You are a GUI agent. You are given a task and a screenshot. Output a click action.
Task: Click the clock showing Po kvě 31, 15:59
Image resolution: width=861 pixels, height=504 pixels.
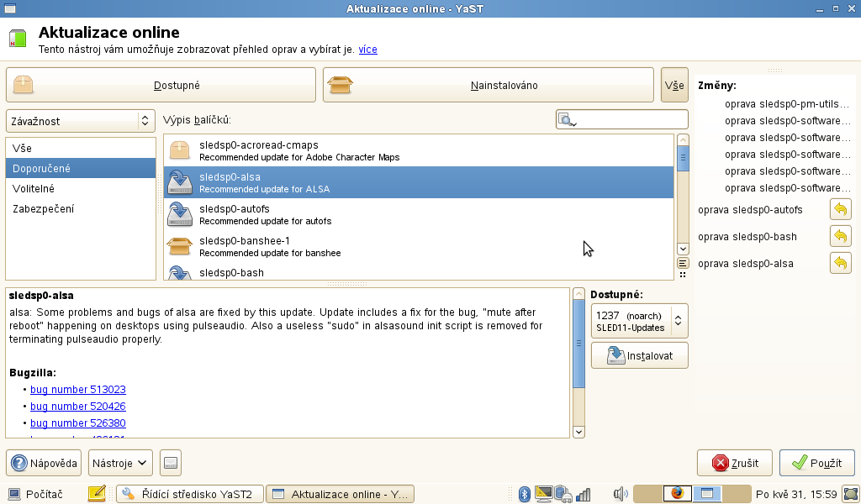tap(796, 494)
